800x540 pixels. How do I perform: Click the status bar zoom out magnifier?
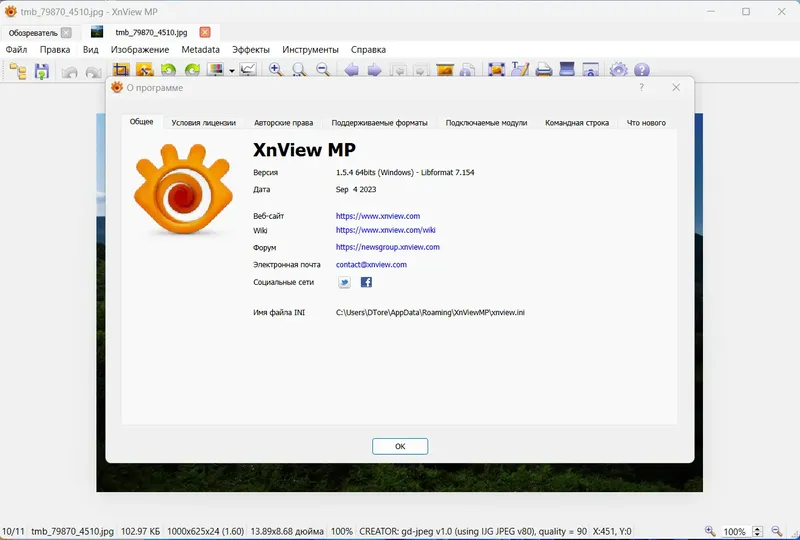(777, 531)
